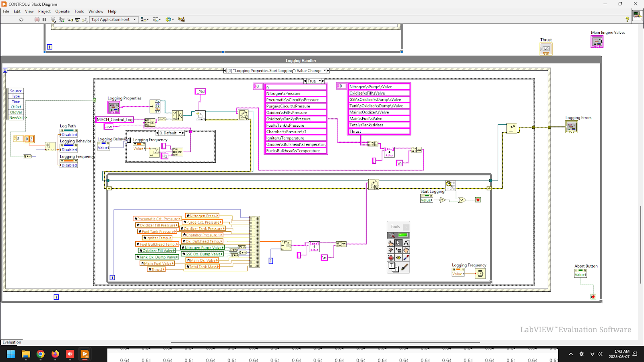Viewport: 644px width, 362px height.
Task: Toggle the Abort Button Value terminal
Action: (x=580, y=274)
